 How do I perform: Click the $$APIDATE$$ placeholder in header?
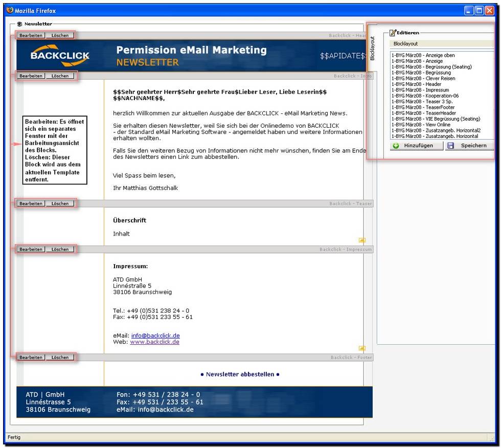click(343, 56)
